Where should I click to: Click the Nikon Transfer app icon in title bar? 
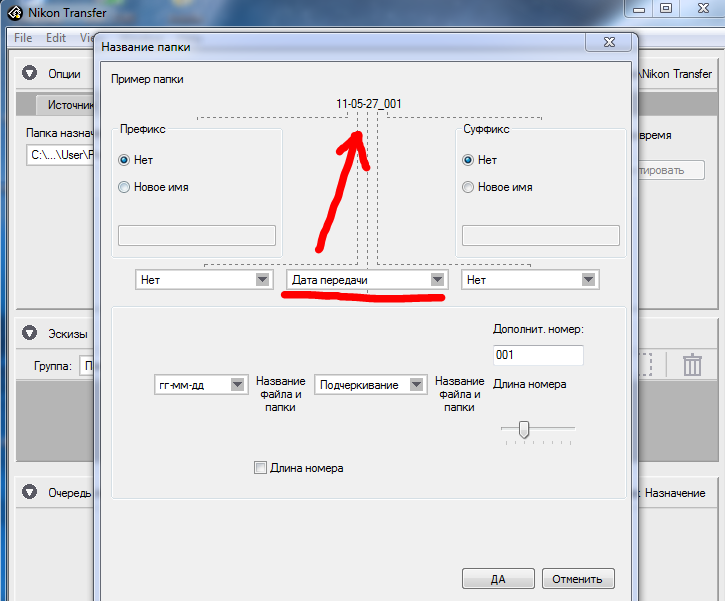(15, 13)
